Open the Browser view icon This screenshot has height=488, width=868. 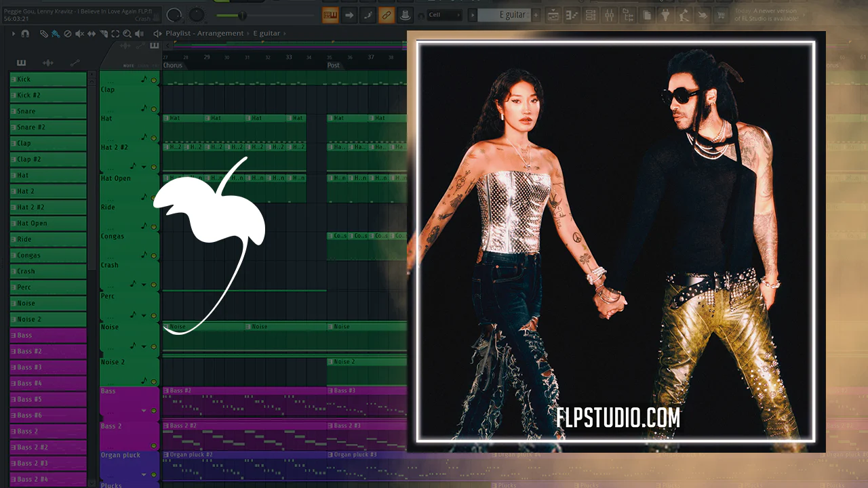627,15
